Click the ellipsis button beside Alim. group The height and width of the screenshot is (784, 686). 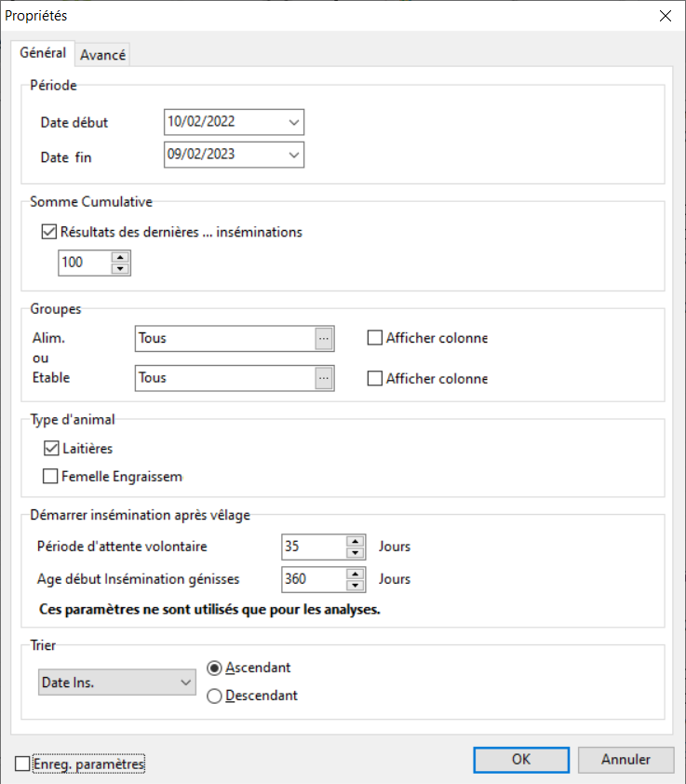(x=323, y=339)
